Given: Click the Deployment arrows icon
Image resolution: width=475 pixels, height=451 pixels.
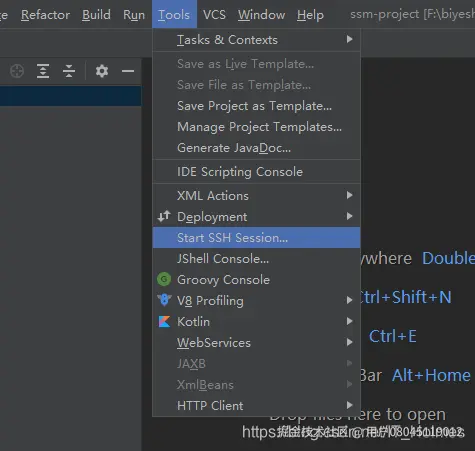Looking at the screenshot, I should [164, 217].
